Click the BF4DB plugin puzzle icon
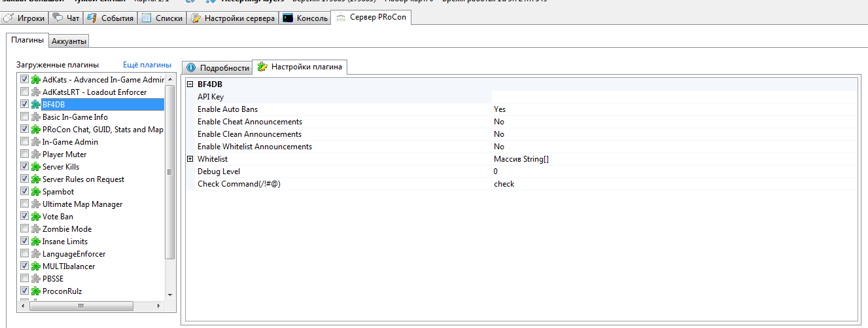Image resolution: width=868 pixels, height=328 pixels. 35,105
